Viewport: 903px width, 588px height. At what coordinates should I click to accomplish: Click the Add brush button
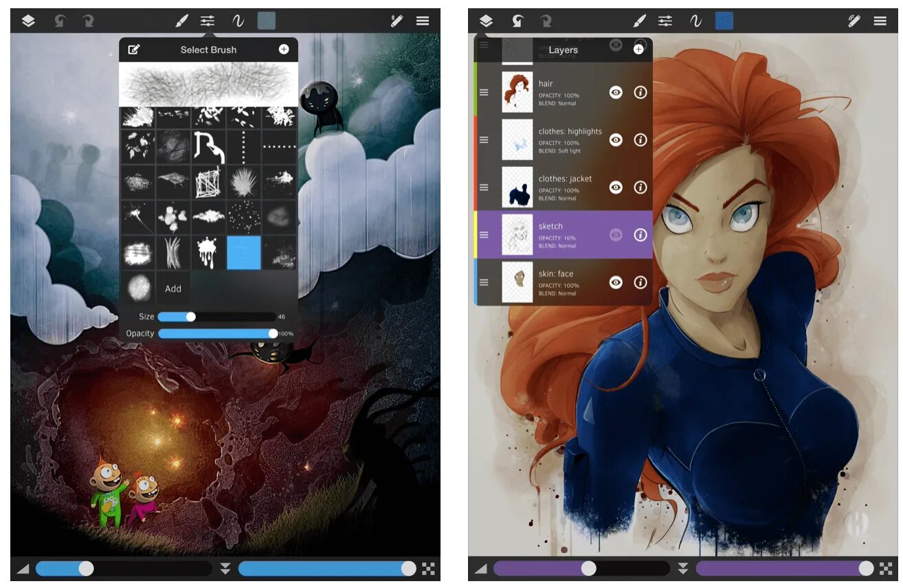(173, 289)
